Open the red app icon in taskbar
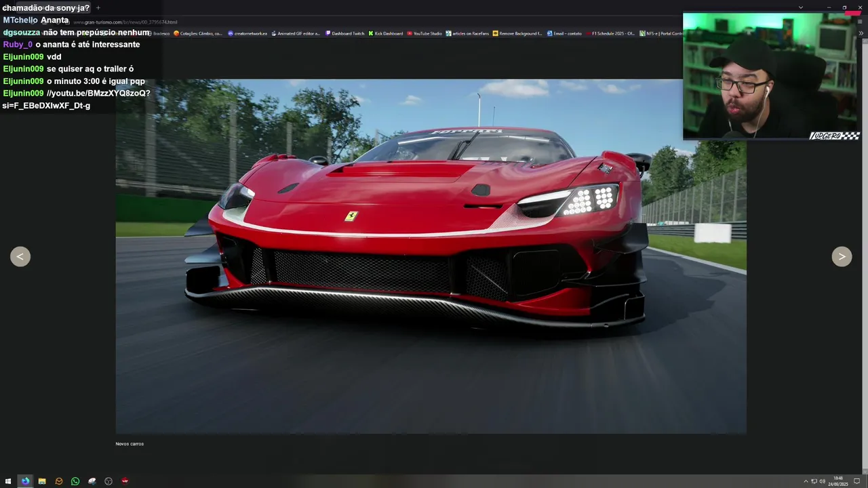Screen dimensions: 868x488 [125, 481]
